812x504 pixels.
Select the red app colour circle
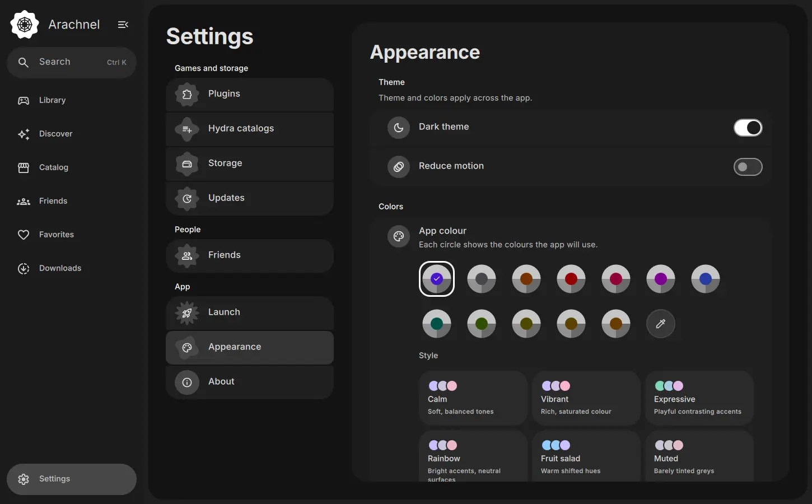(571, 279)
